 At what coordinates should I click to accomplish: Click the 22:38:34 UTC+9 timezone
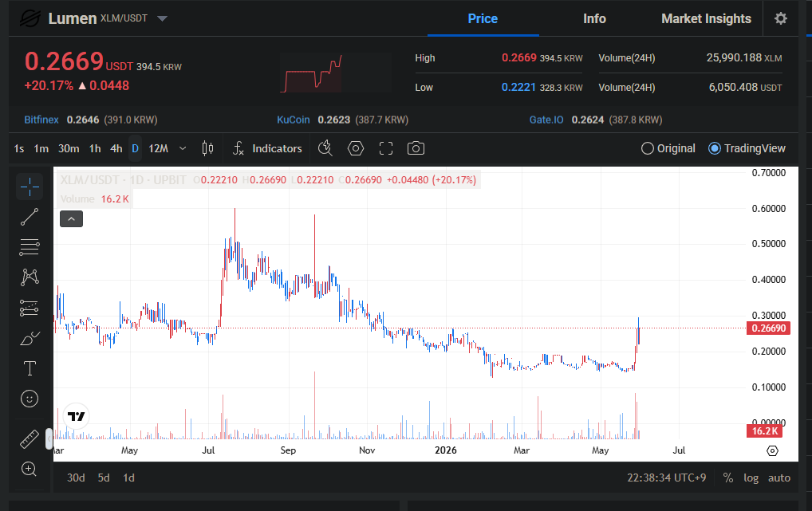pyautogui.click(x=667, y=478)
